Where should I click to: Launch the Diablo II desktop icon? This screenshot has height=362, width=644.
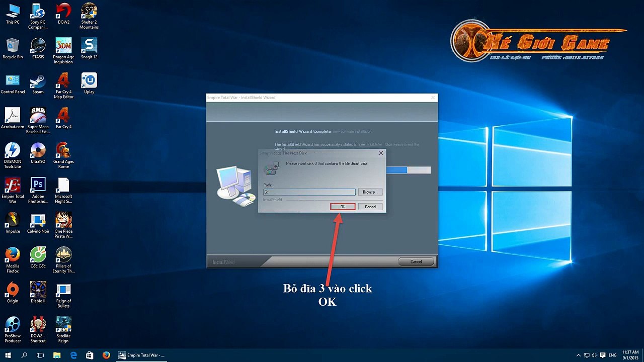(x=38, y=293)
